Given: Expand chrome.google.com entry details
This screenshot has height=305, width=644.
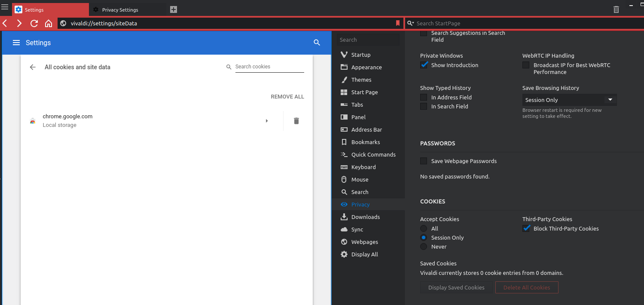Looking at the screenshot, I should click(x=267, y=121).
